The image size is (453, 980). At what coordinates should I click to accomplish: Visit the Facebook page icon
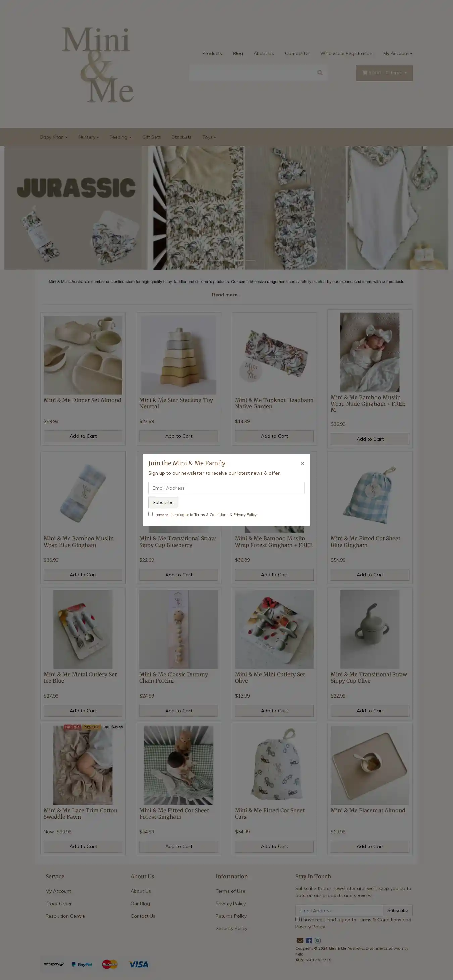(x=309, y=940)
